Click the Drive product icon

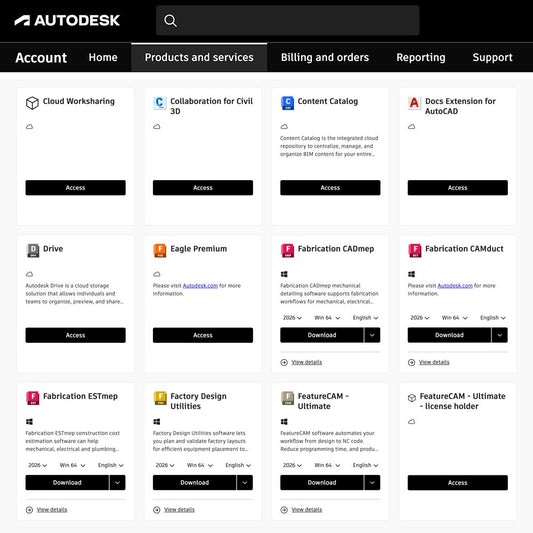tap(33, 251)
